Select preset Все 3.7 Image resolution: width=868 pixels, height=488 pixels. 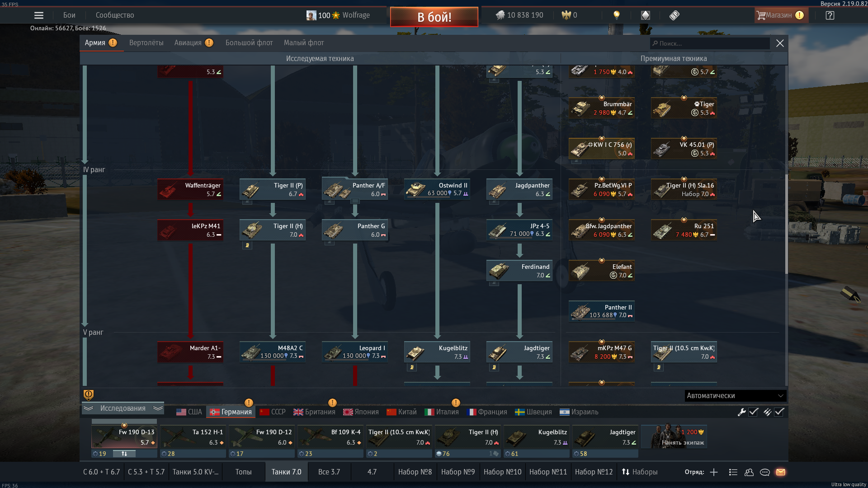pyautogui.click(x=329, y=472)
